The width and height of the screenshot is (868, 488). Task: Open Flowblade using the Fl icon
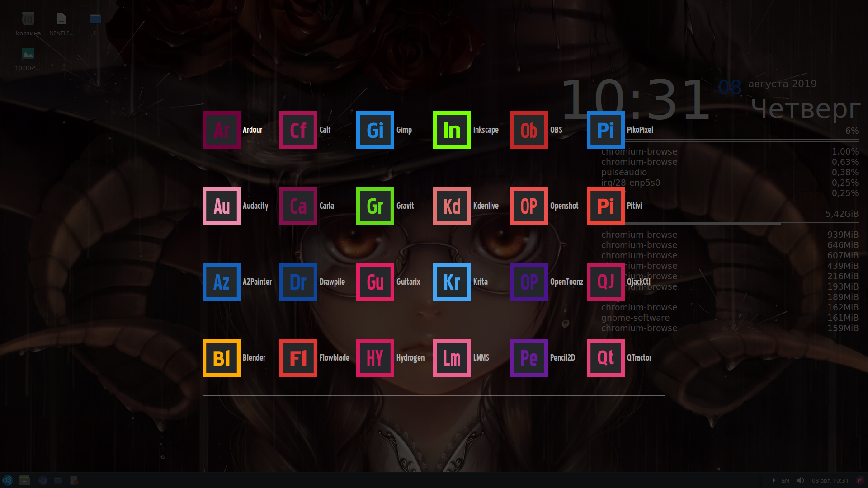coord(298,358)
